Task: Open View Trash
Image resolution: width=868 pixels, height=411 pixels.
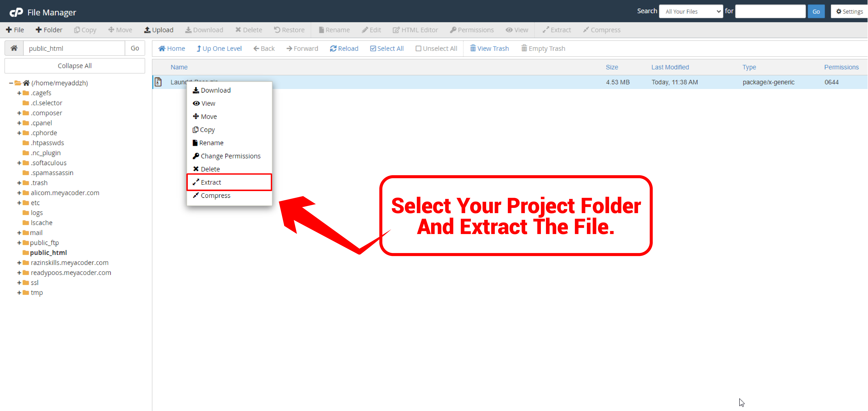Action: (490, 48)
